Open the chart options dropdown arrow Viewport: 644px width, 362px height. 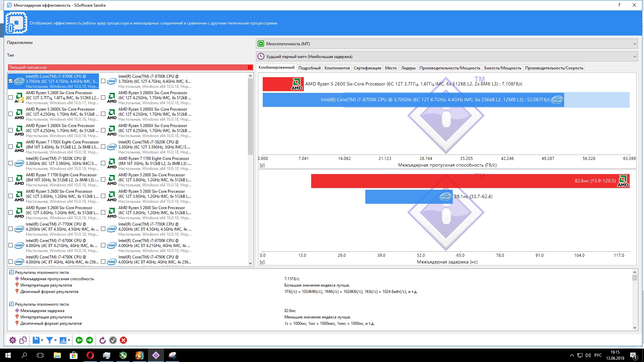pos(69,340)
